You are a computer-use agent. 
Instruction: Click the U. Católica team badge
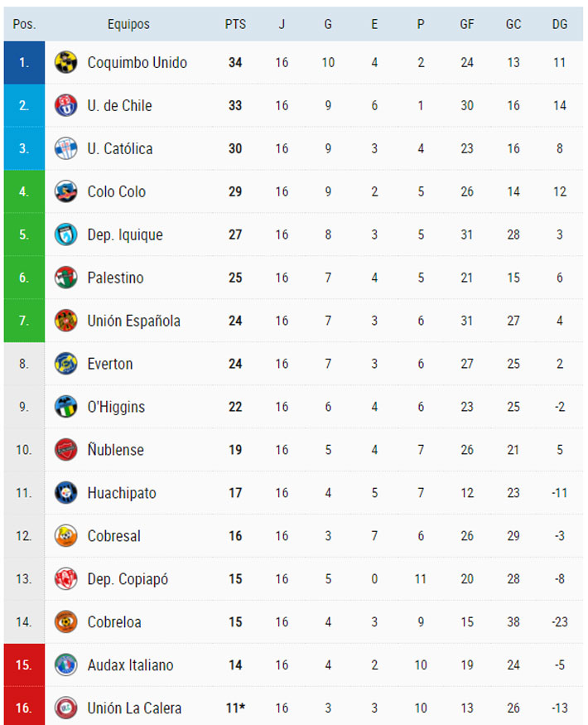pyautogui.click(x=65, y=148)
